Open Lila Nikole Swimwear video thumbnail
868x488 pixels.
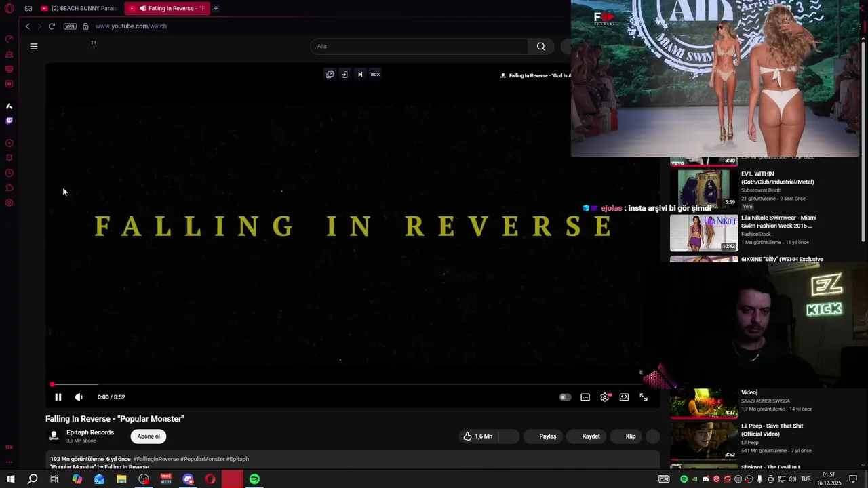point(704,233)
